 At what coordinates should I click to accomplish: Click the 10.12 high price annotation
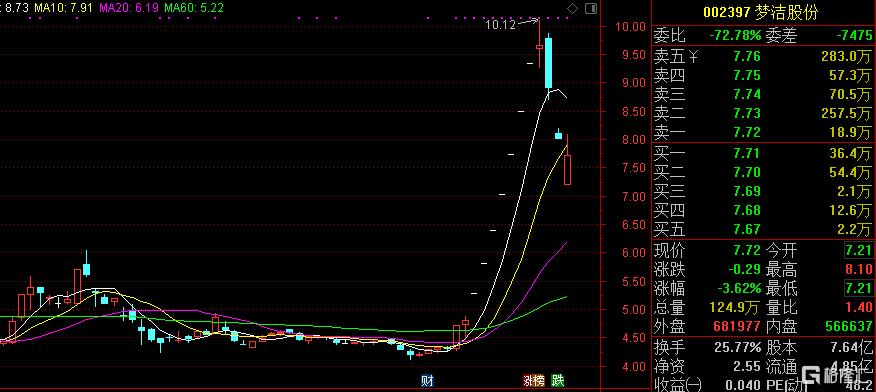(x=500, y=25)
